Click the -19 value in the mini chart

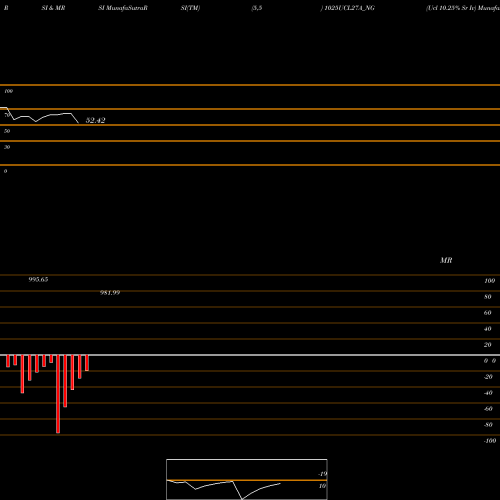(322, 474)
